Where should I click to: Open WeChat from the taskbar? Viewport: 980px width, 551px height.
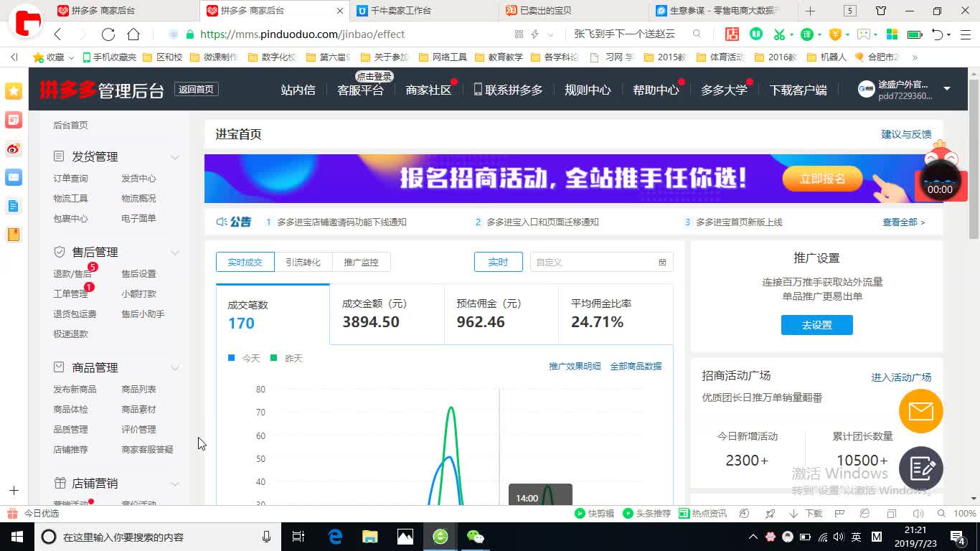pyautogui.click(x=475, y=537)
